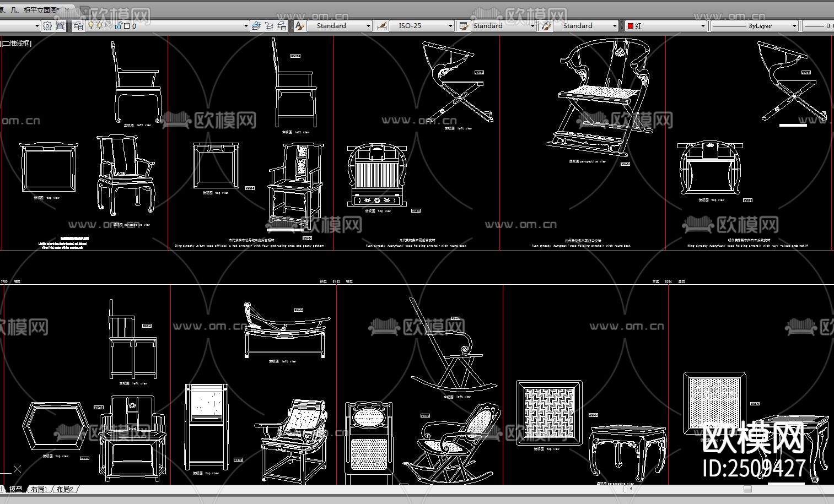Click layer 0 white color square
Image resolution: width=834 pixels, height=504 pixels.
tap(126, 26)
